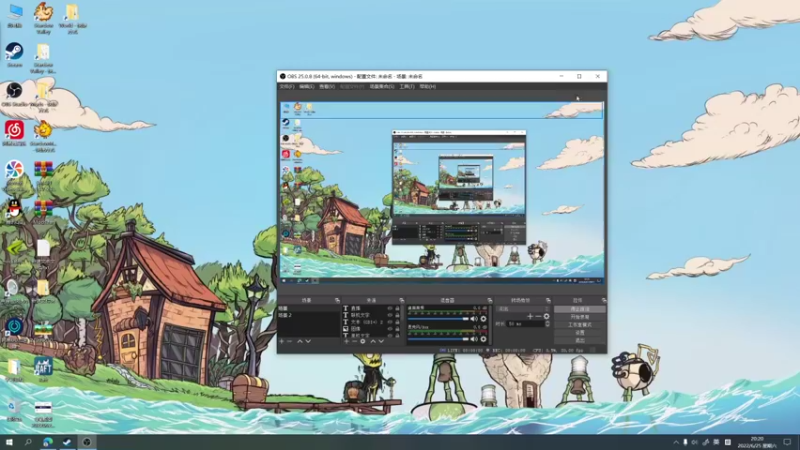
Task: Remove the selected source with the minus icon
Action: [355, 341]
